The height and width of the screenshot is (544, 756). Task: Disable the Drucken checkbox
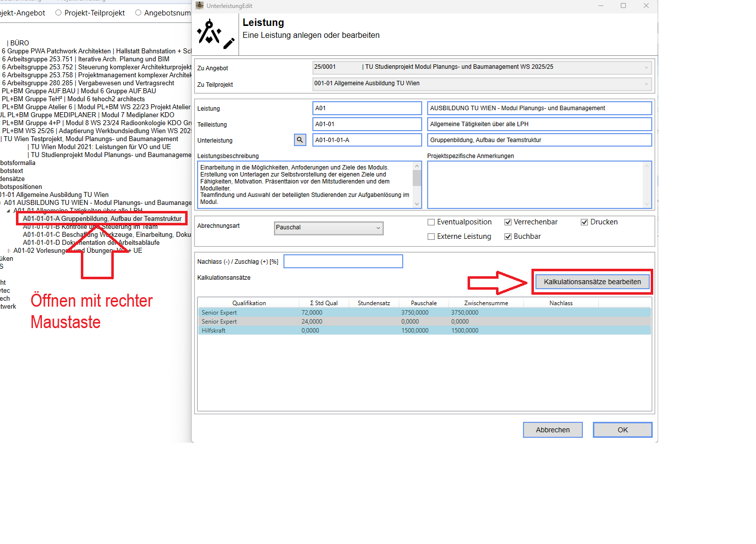[x=584, y=222]
